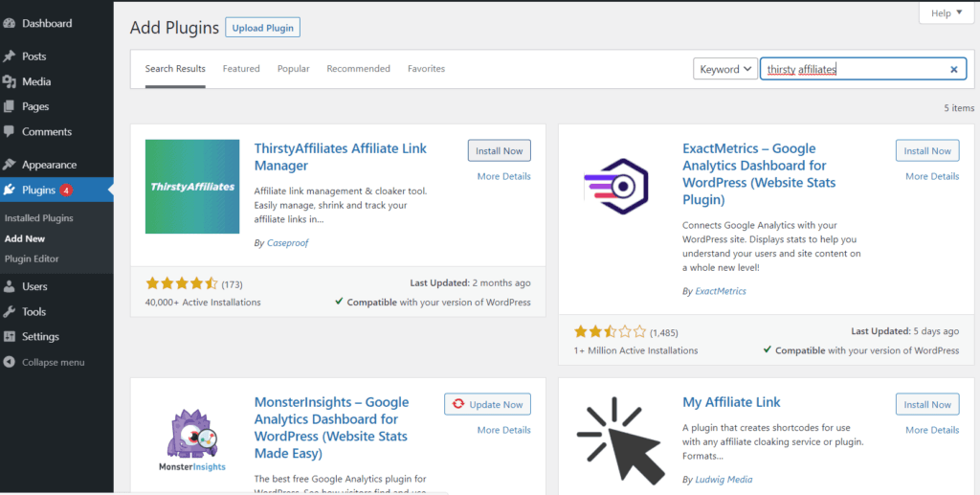
Task: Click the Plugins plug icon
Action: pyautogui.click(x=9, y=190)
